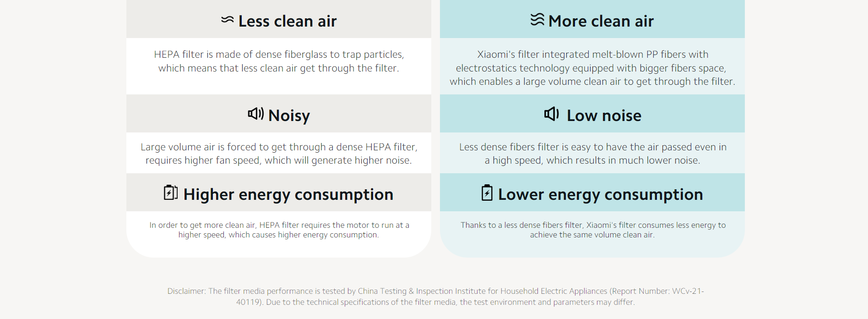Click the quiet speaker icon beside Low noise
The height and width of the screenshot is (319, 868).
coord(552,114)
